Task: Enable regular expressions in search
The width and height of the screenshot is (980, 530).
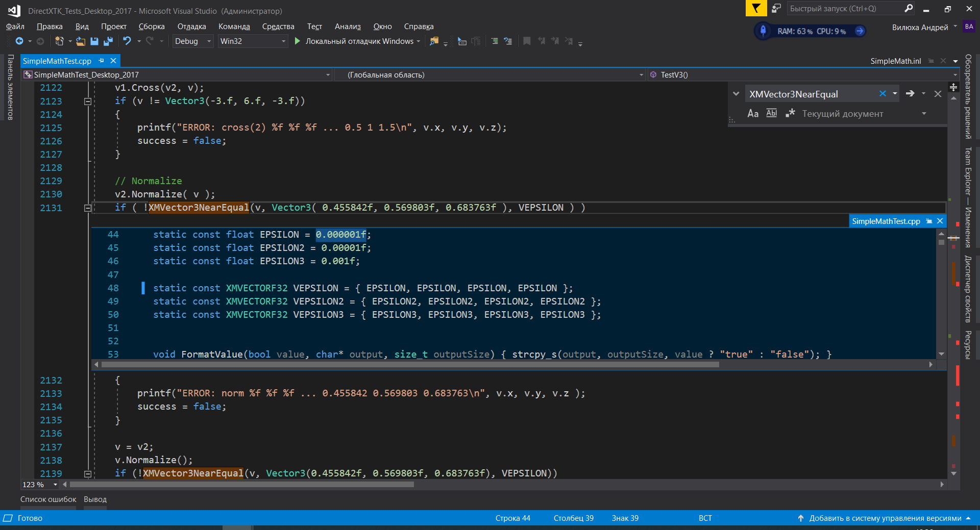Action: [x=790, y=113]
